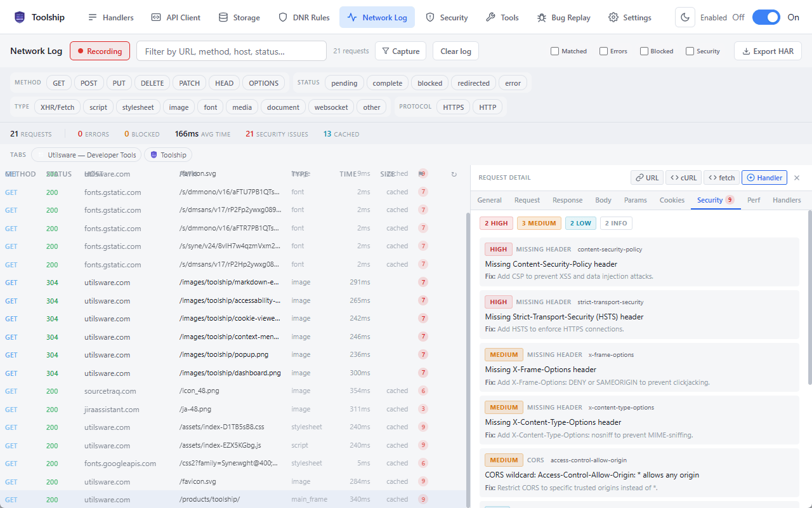Open the Perf detail tab
This screenshot has width=812, height=508.
pyautogui.click(x=754, y=200)
